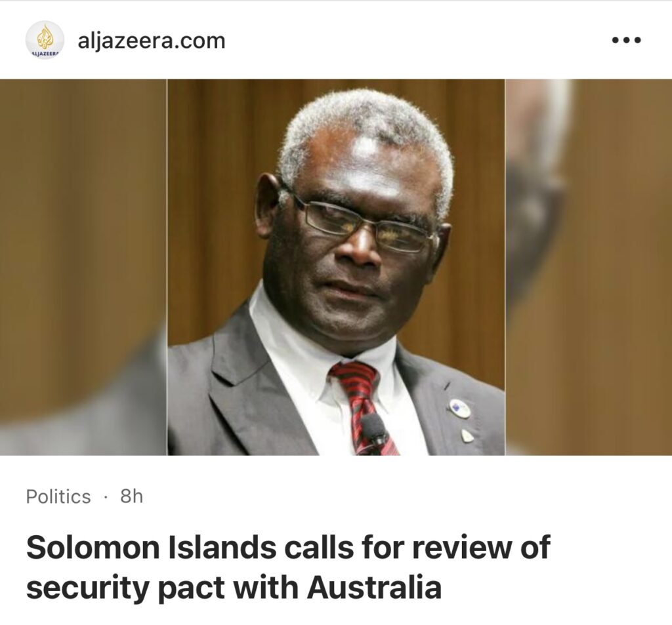Click the blurred right side of the image
Screen dimensions: 672x625
pyautogui.click(x=589, y=268)
